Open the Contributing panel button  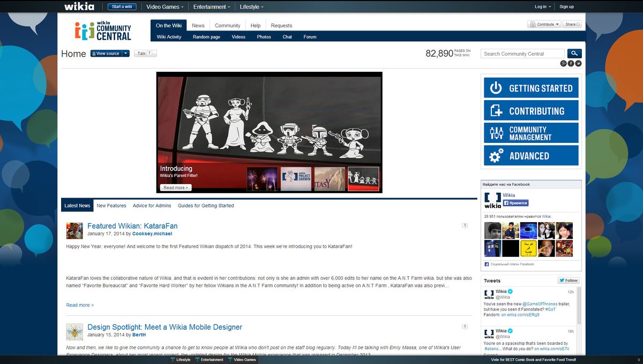531,110
